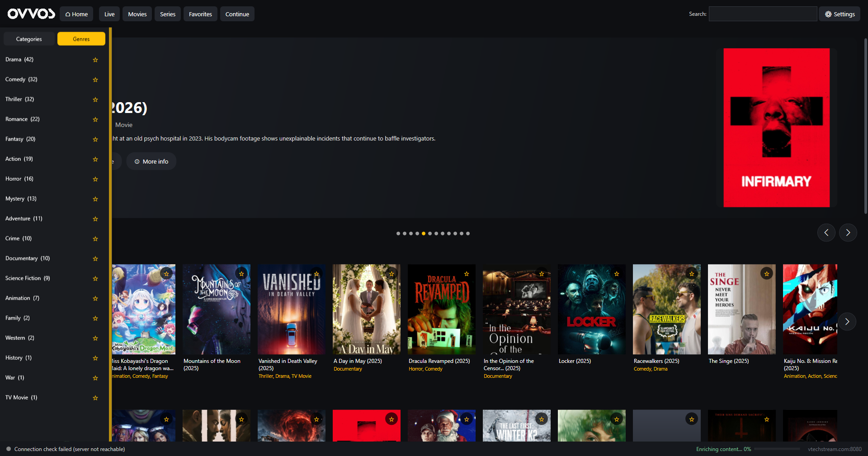Select the Genres tab

pyautogui.click(x=81, y=39)
